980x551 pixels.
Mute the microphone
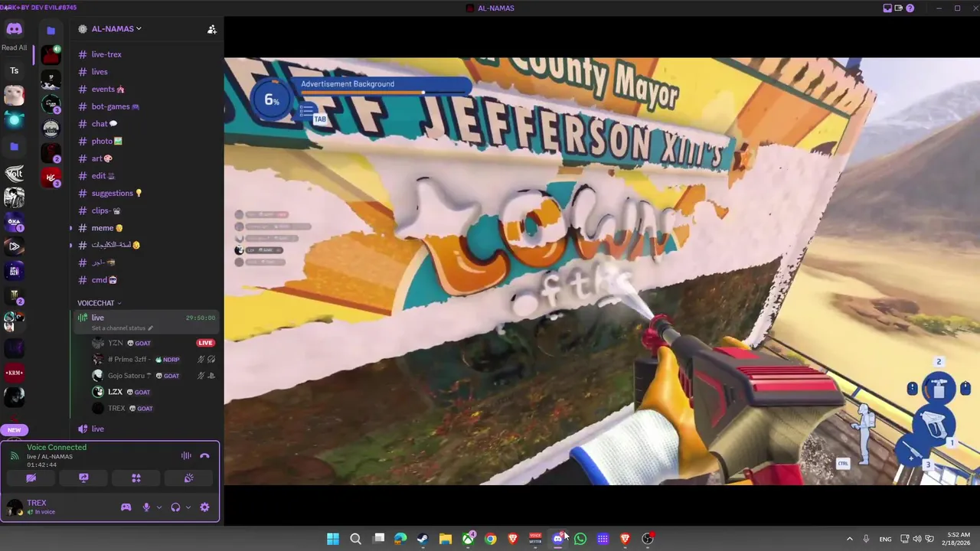click(146, 507)
